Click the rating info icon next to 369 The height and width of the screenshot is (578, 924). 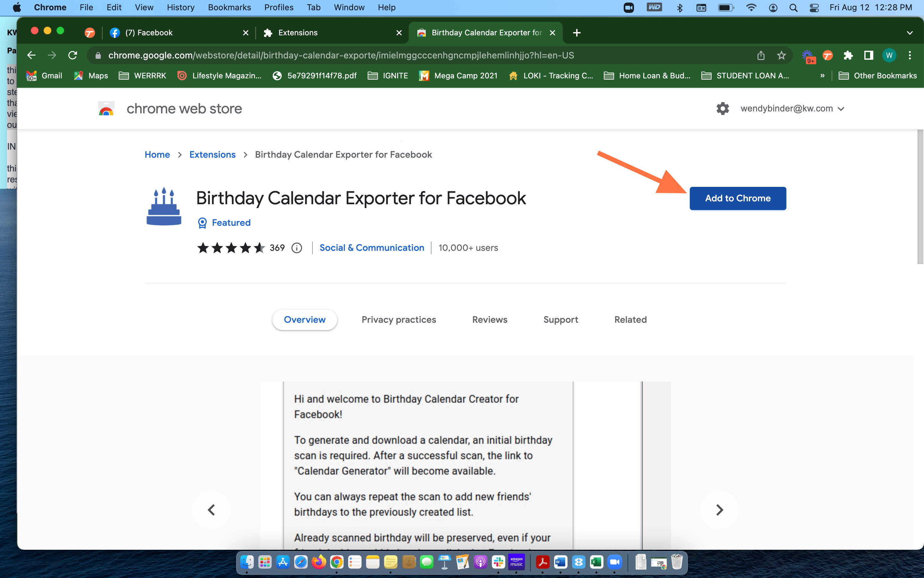click(x=297, y=248)
